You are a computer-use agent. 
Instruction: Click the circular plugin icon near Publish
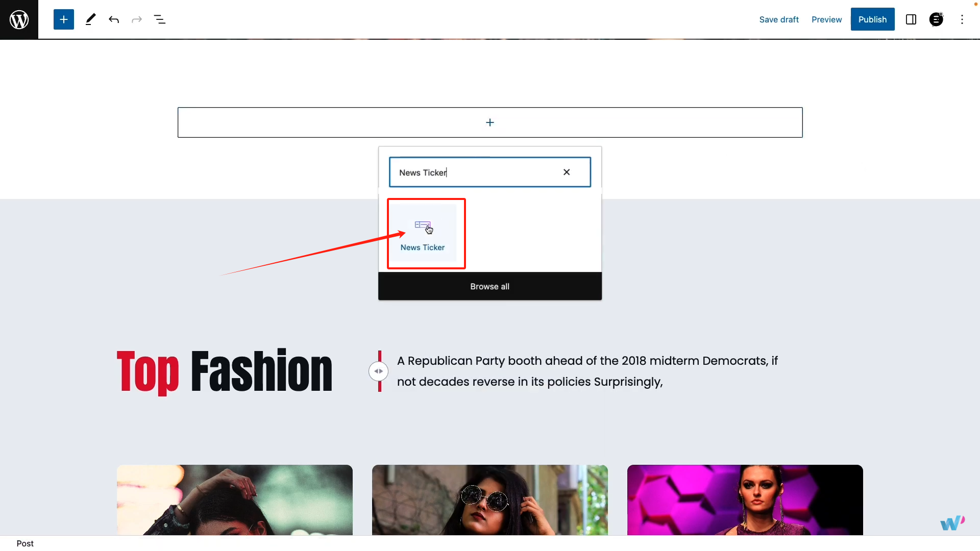pos(936,19)
